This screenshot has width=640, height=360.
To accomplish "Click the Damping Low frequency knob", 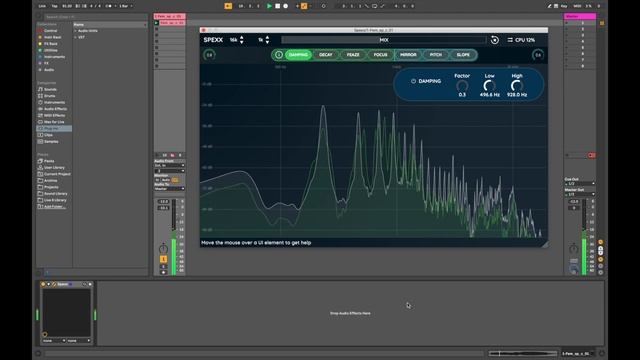I will (489, 86).
